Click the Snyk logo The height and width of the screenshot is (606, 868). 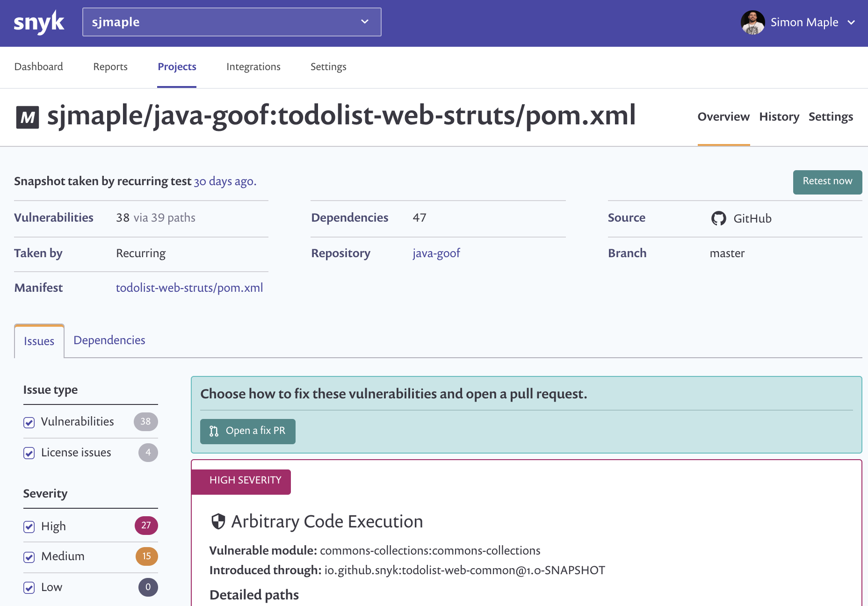click(x=39, y=22)
